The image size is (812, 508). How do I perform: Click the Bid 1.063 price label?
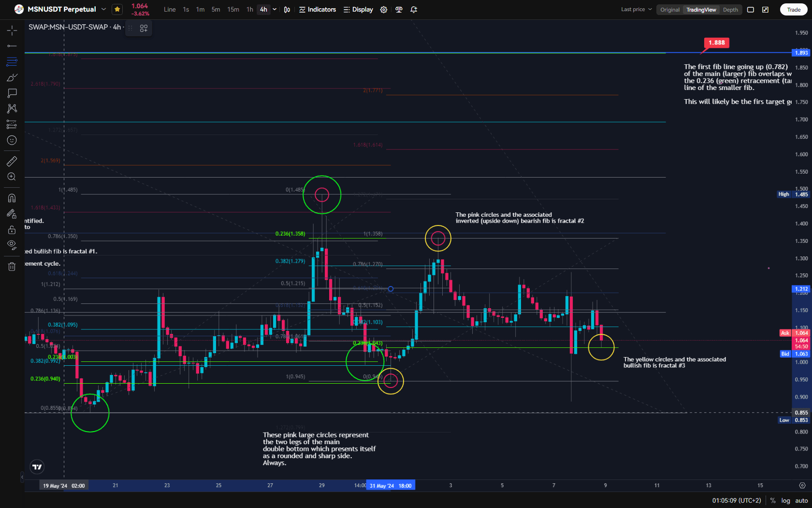point(795,354)
